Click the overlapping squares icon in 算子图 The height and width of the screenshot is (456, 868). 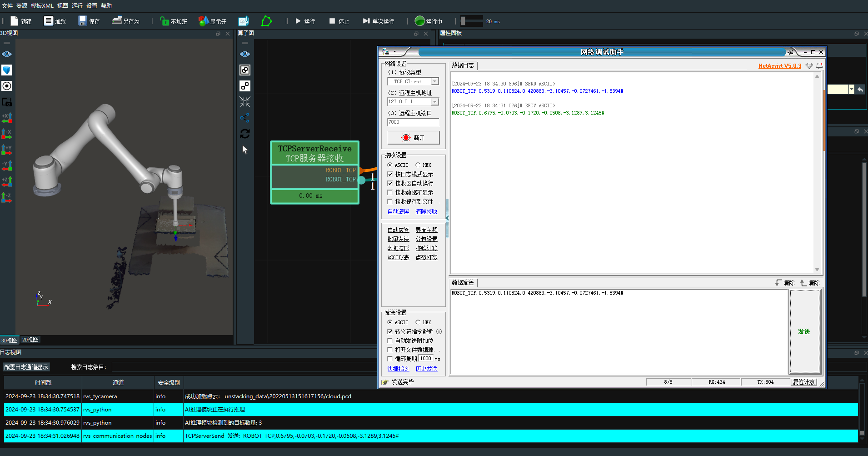click(x=245, y=70)
